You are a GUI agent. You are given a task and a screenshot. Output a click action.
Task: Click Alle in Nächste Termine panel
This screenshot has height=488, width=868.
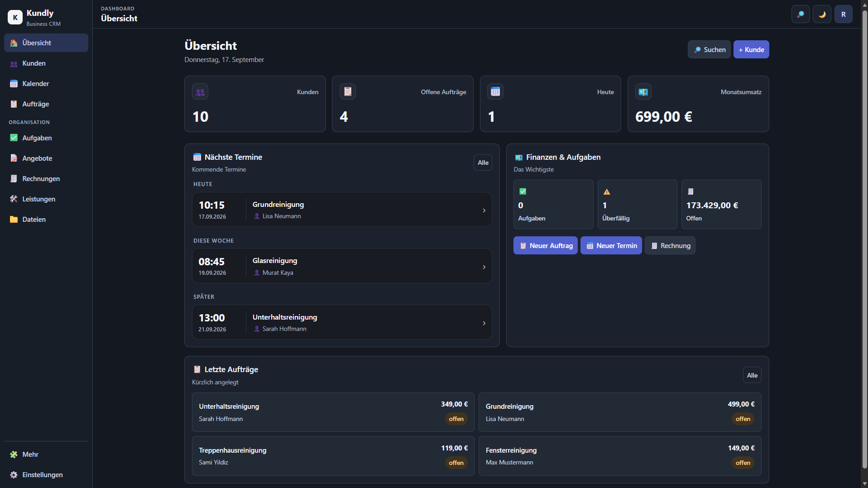pyautogui.click(x=483, y=163)
